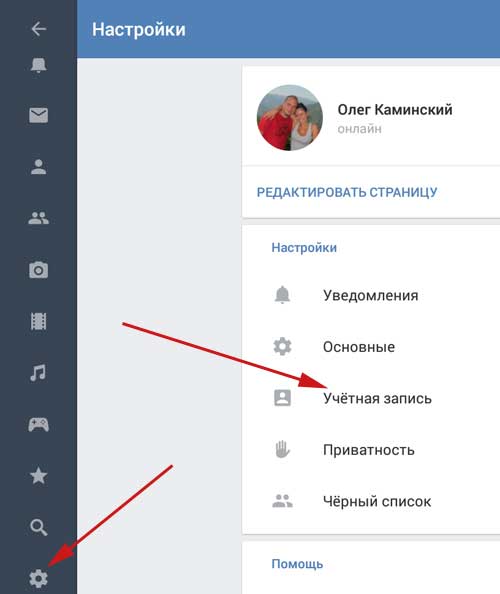Click the back arrow in sidebar
The image size is (500, 594).
click(39, 29)
